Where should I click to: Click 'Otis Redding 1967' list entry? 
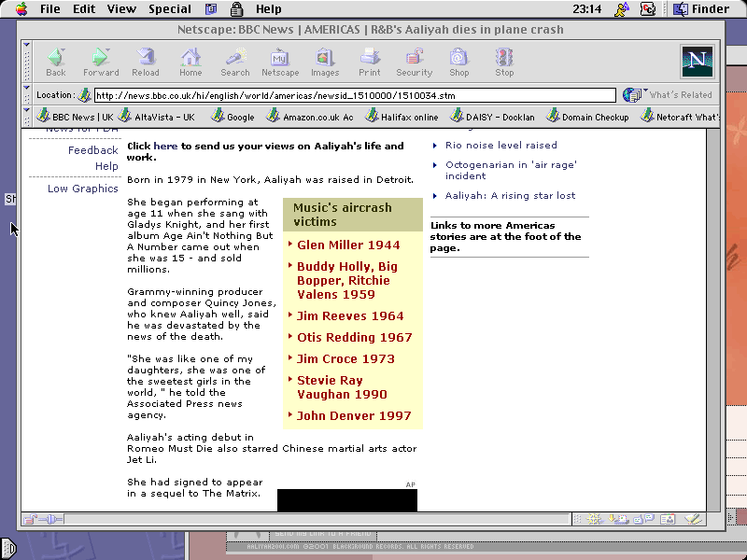[355, 338]
